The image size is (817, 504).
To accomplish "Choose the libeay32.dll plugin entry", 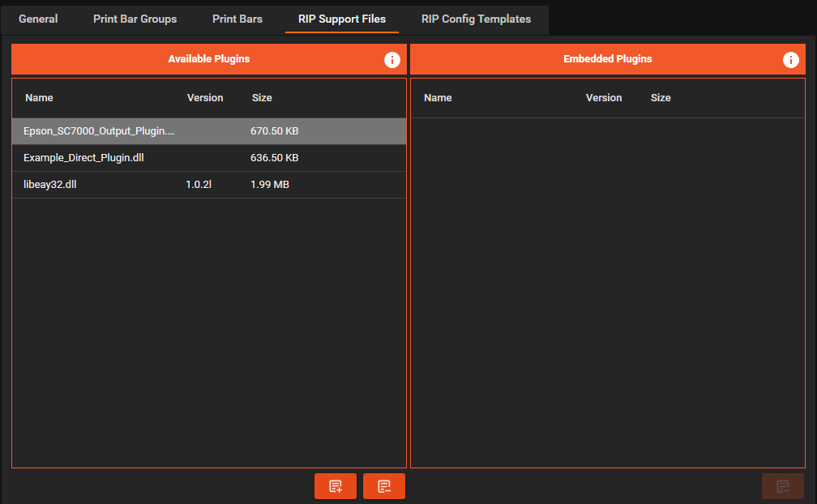I will pyautogui.click(x=50, y=185).
